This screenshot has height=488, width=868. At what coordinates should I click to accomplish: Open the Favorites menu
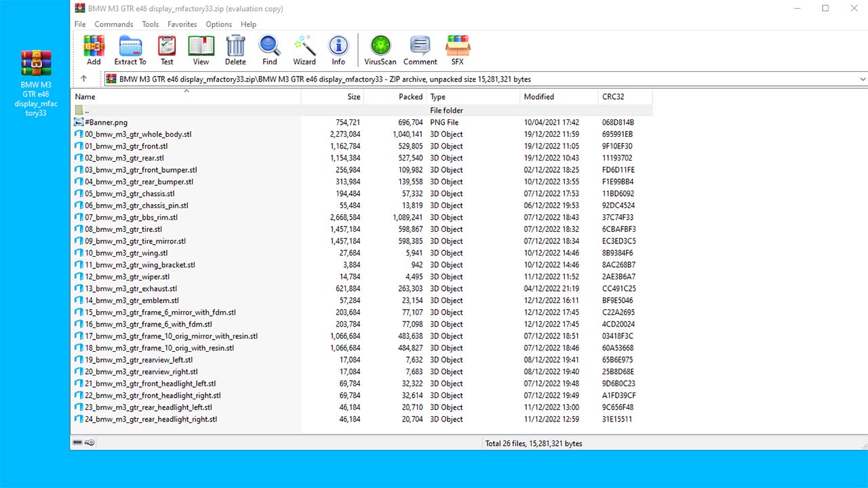point(182,24)
